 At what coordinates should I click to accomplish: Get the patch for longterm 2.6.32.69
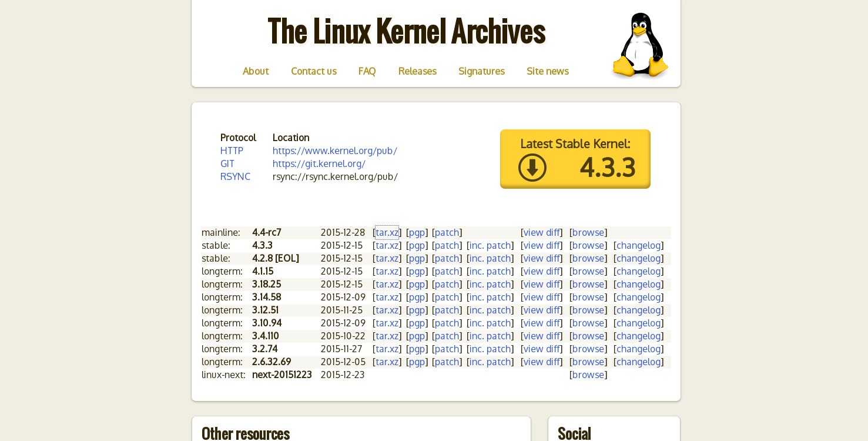(x=447, y=362)
